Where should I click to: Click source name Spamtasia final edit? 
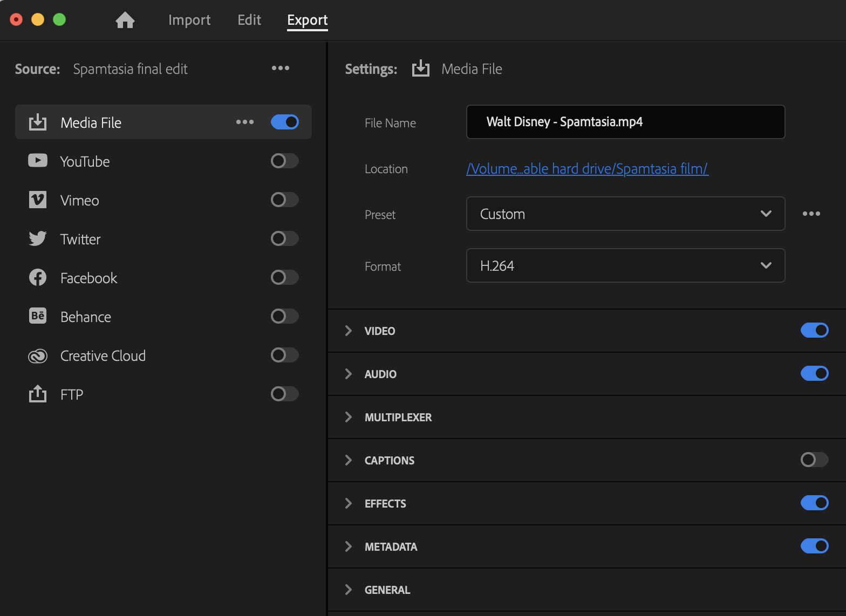131,69
